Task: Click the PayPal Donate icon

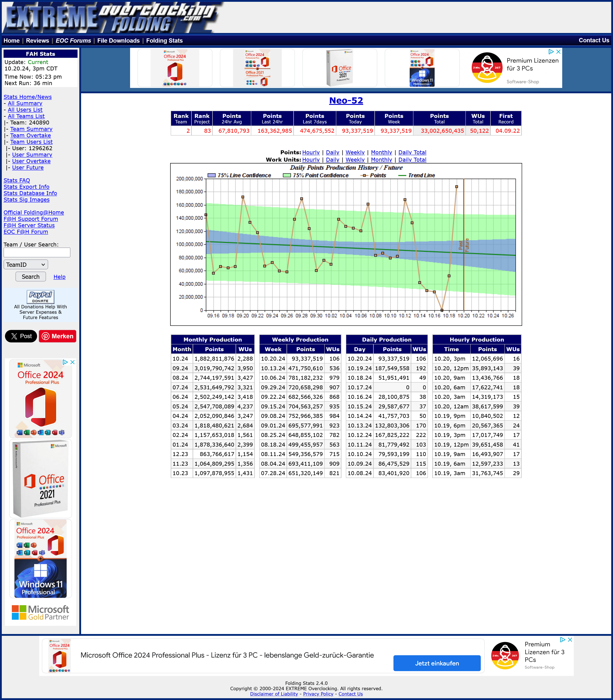Action: (x=40, y=296)
